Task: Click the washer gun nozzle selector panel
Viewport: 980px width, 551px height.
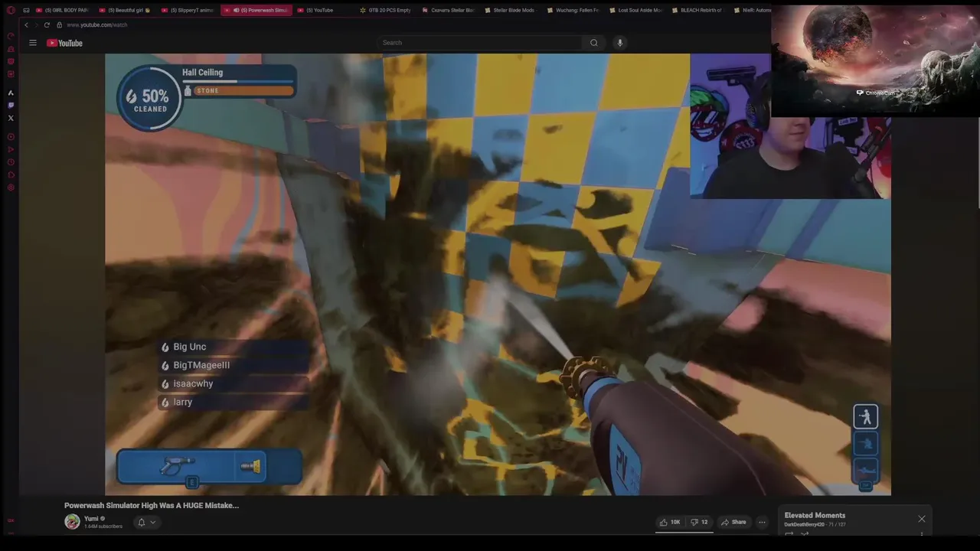Action: [209, 467]
